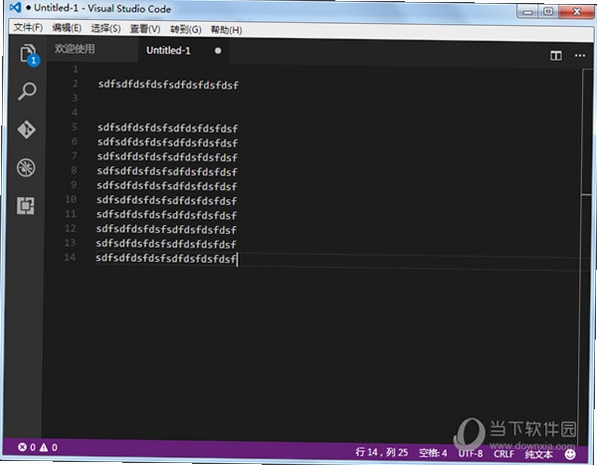Open the 编辑(E) menu
The width and height of the screenshot is (597, 465).
coord(67,28)
